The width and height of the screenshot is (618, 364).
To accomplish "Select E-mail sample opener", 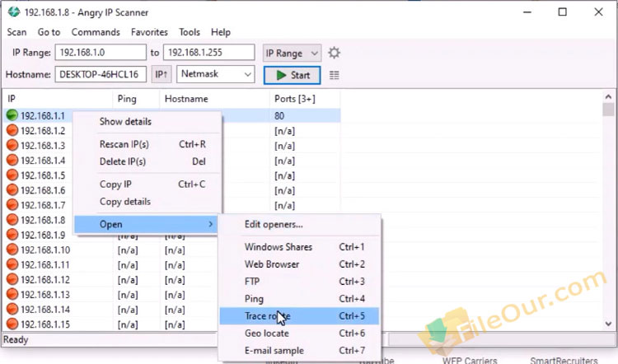I will [x=300, y=351].
